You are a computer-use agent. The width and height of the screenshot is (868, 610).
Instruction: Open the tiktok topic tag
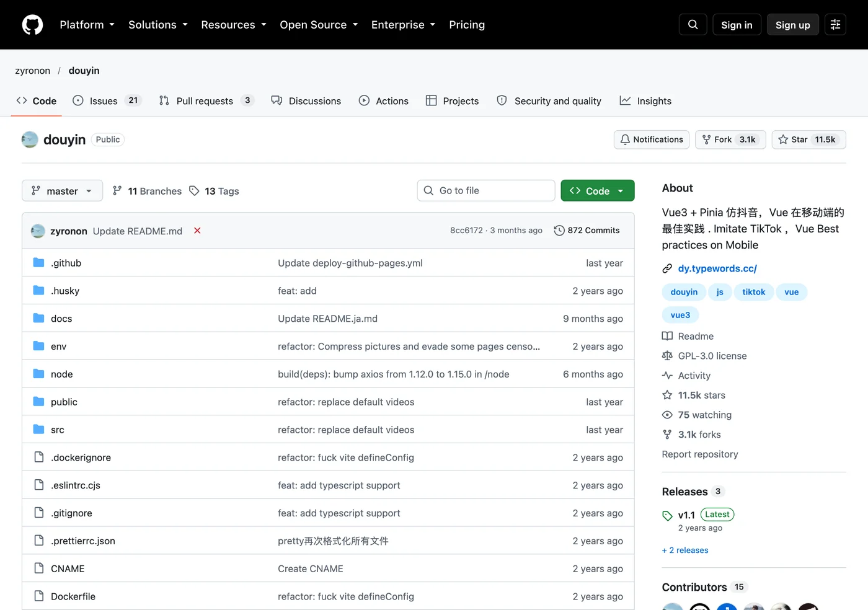pyautogui.click(x=754, y=292)
